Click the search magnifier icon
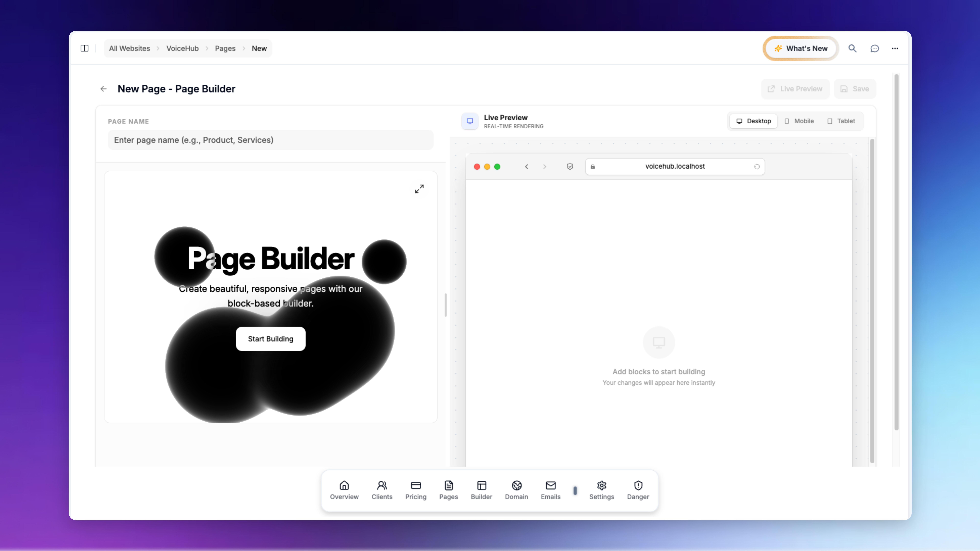This screenshot has height=551, width=980. 852,48
